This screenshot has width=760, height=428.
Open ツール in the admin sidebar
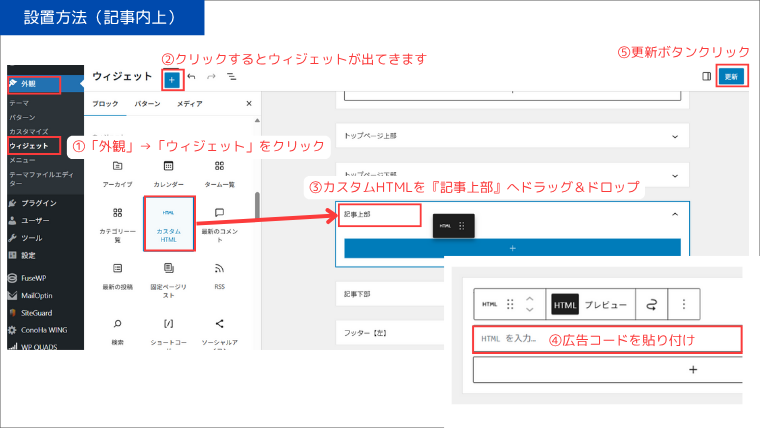coord(32,238)
